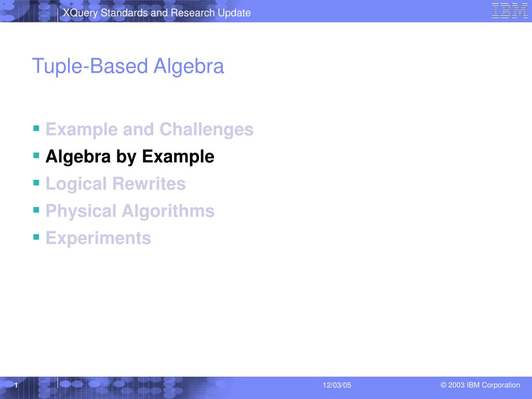This screenshot has width=532, height=399.
Task: Click the abacus graphic in the footer
Action: pyautogui.click(x=112, y=388)
